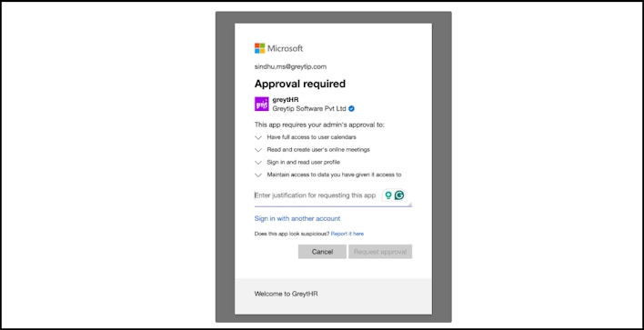
Task: Expand 'Sign in and read user profile' permission
Action: click(258, 163)
